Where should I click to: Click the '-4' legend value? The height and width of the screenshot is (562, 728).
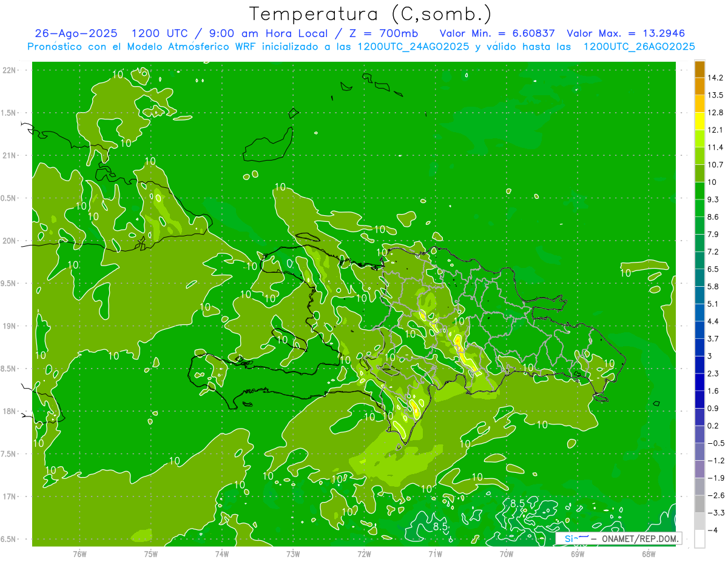pyautogui.click(x=713, y=530)
